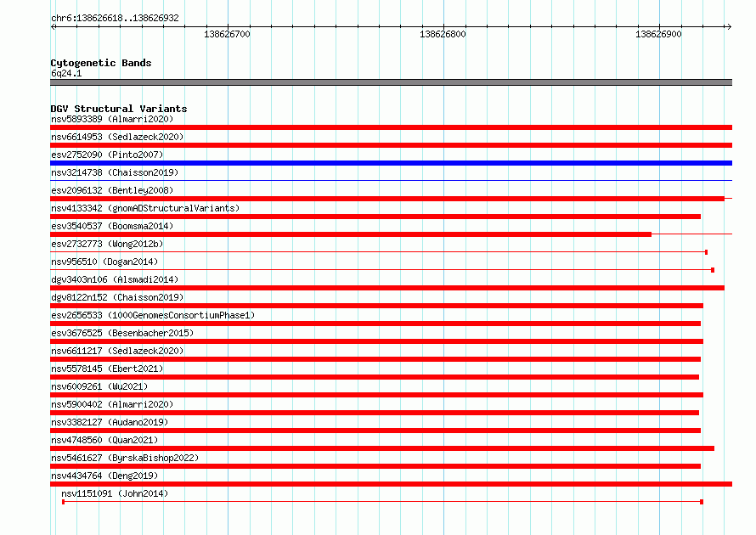Click the chr6:138626618..138626932 region label
The width and height of the screenshot is (756, 535).
(x=115, y=18)
